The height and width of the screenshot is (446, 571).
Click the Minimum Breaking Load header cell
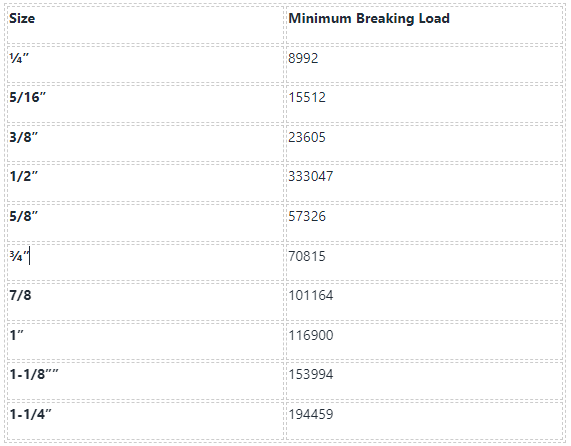425,25
